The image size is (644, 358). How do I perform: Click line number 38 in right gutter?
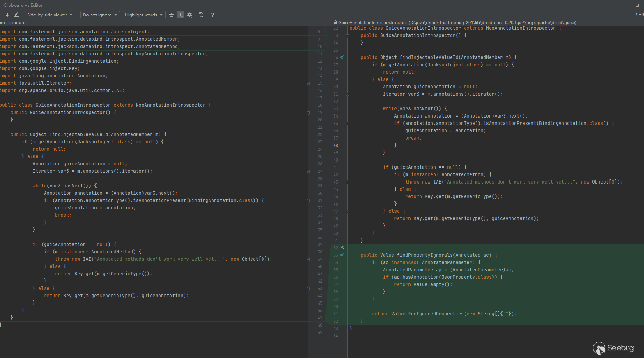[x=335, y=146]
